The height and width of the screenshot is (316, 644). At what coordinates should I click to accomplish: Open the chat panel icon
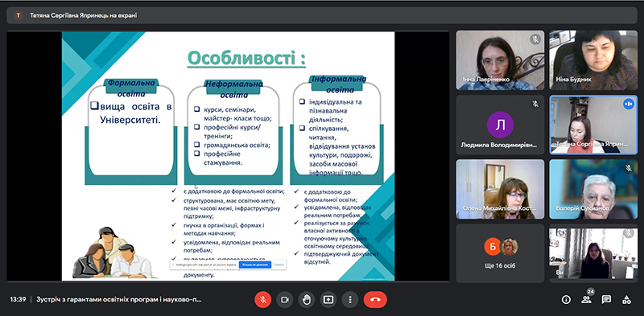(606, 300)
